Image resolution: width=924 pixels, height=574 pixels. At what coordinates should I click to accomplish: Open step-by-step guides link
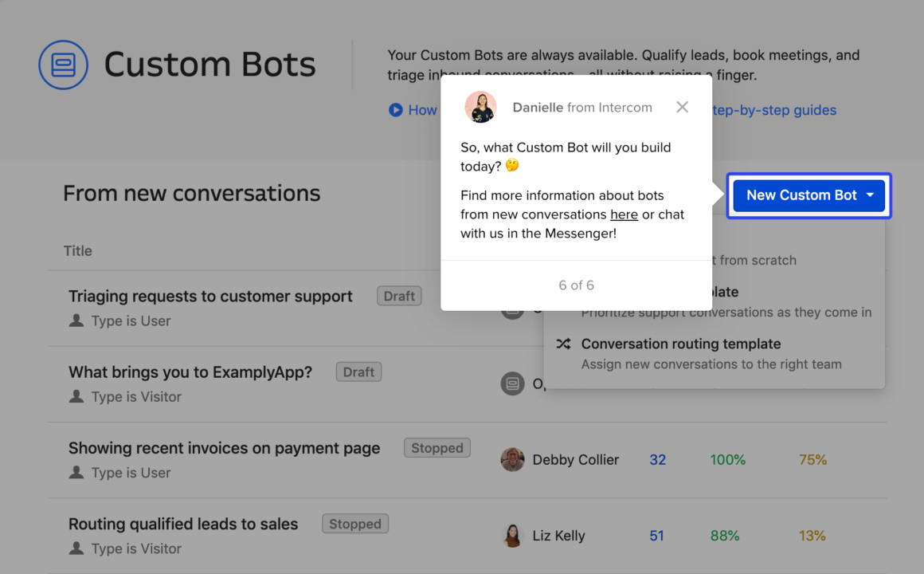point(773,110)
